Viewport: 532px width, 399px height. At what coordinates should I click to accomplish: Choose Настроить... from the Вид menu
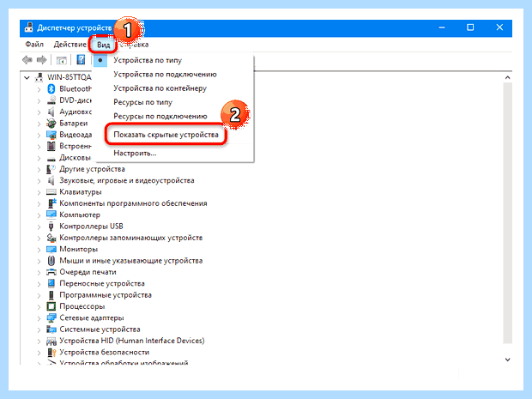coord(135,153)
